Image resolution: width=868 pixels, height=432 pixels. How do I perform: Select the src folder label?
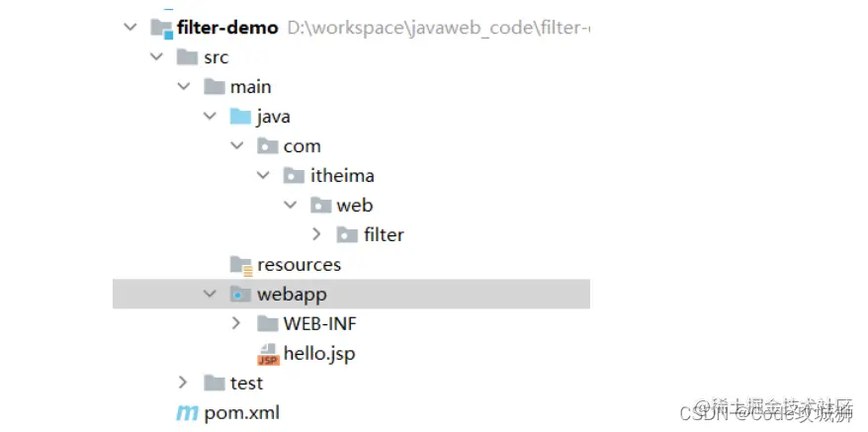(217, 57)
